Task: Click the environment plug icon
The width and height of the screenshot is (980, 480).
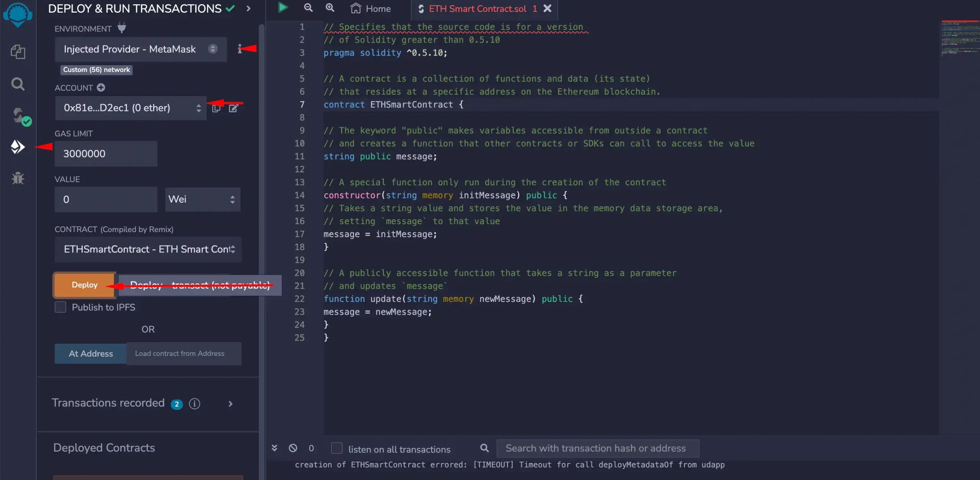Action: point(121,28)
